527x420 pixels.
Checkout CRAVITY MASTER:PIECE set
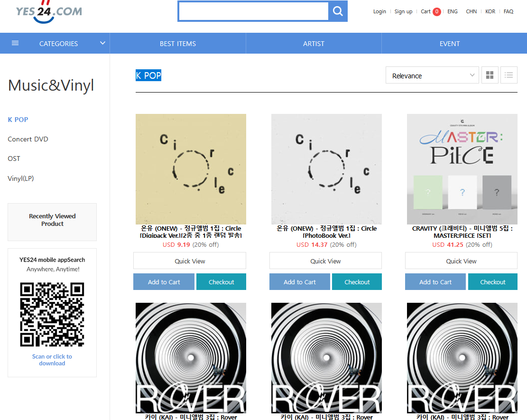492,282
